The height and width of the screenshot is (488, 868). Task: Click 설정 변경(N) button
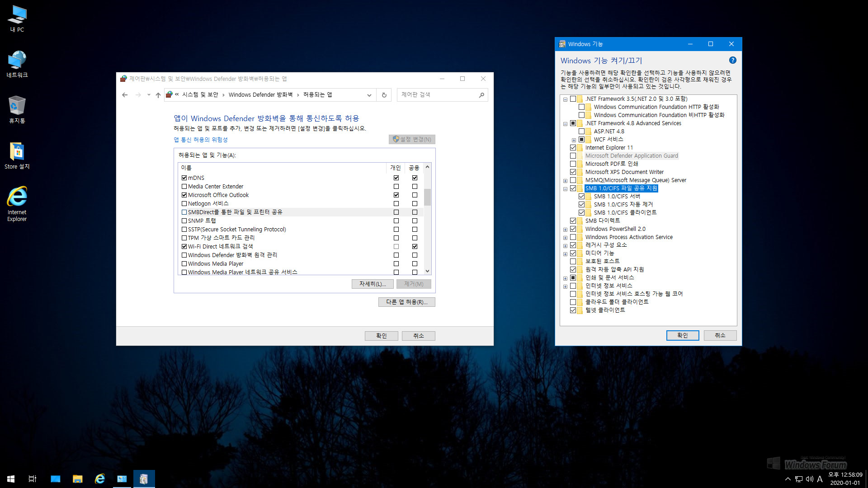412,139
